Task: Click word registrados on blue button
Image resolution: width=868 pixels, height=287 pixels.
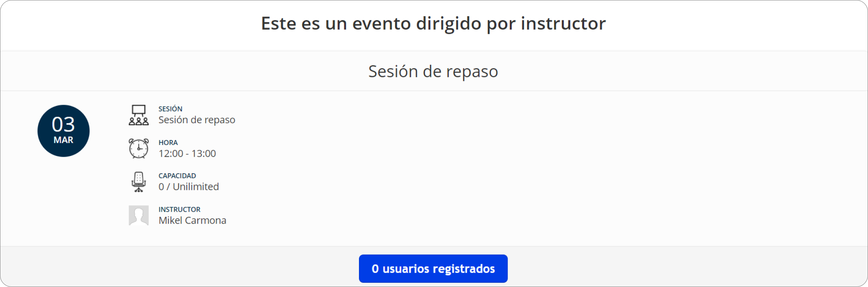Action: [x=464, y=269]
